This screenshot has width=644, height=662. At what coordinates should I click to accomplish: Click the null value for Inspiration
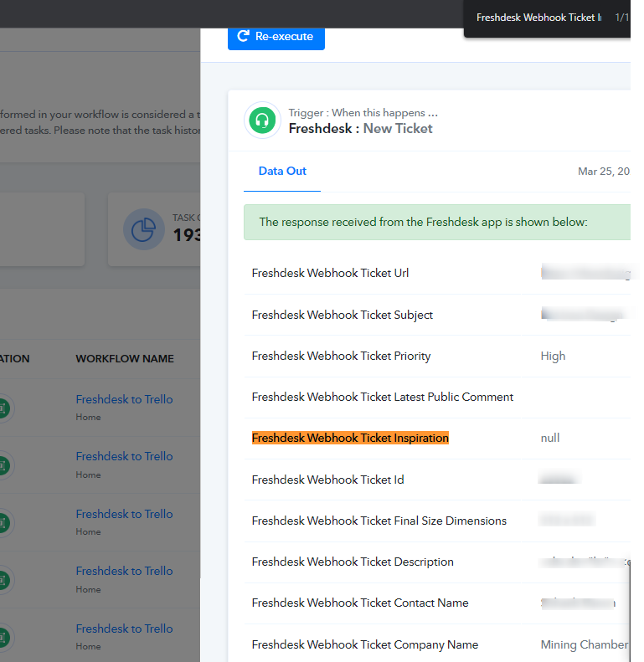549,439
